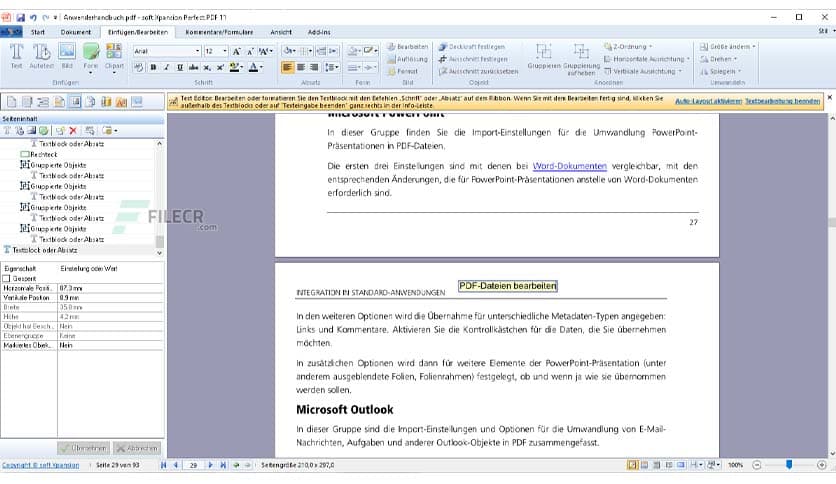This screenshot has width=836, height=484.
Task: Click Deckkraft festlegen
Action: pos(471,47)
